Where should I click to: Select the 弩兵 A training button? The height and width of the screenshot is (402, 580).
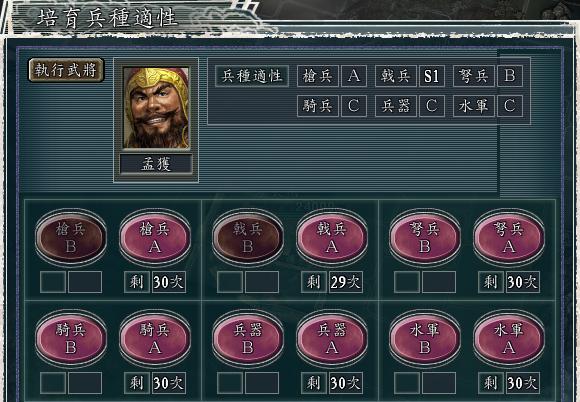509,237
